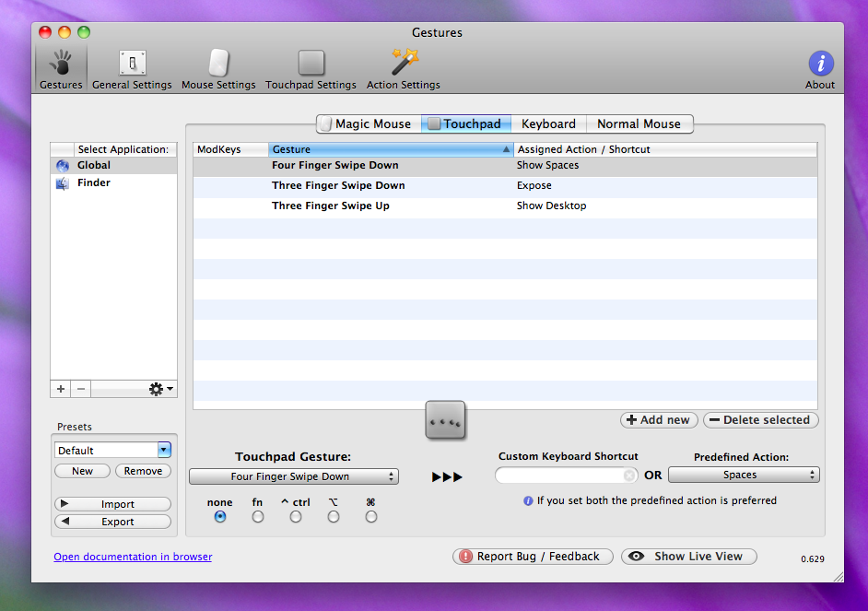Select the fn modifier key radio button

pos(258,517)
